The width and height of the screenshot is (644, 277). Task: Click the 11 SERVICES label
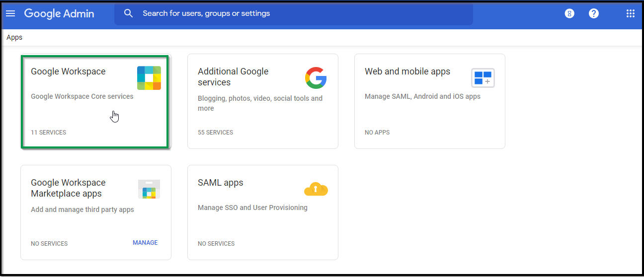[x=49, y=133]
